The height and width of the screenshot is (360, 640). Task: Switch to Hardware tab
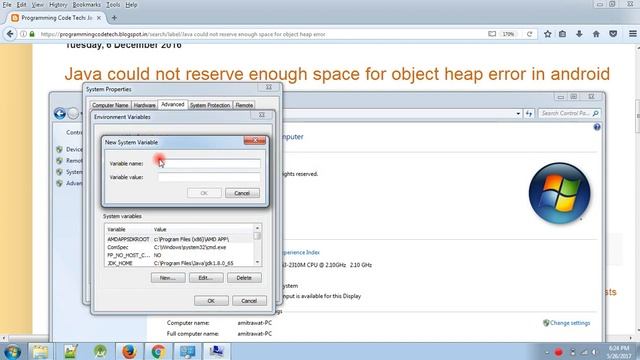coord(144,105)
